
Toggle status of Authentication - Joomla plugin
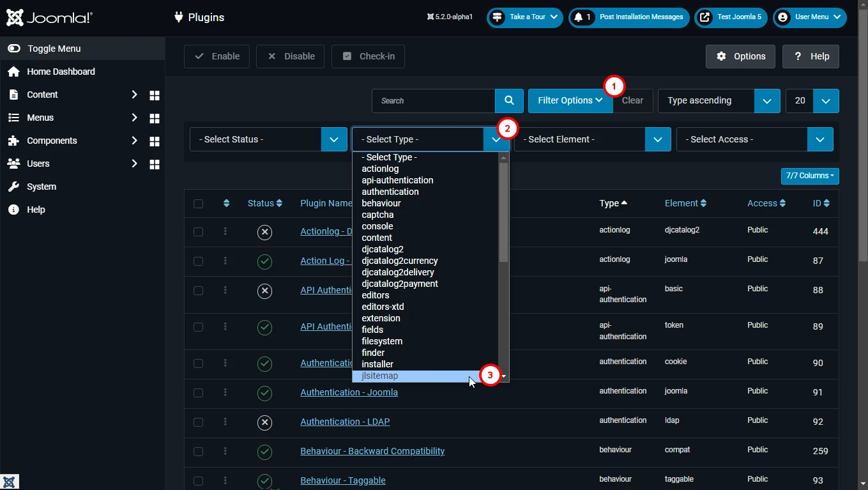pyautogui.click(x=264, y=393)
